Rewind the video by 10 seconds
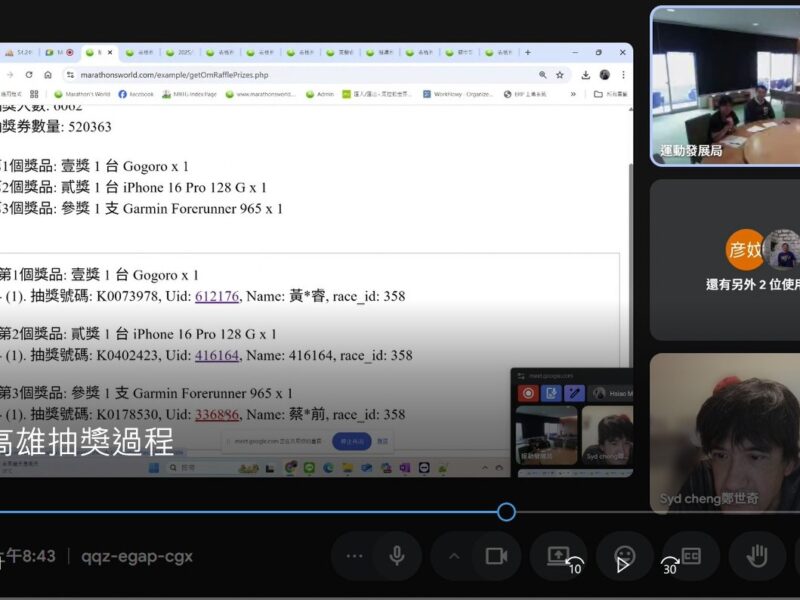 coord(575,565)
